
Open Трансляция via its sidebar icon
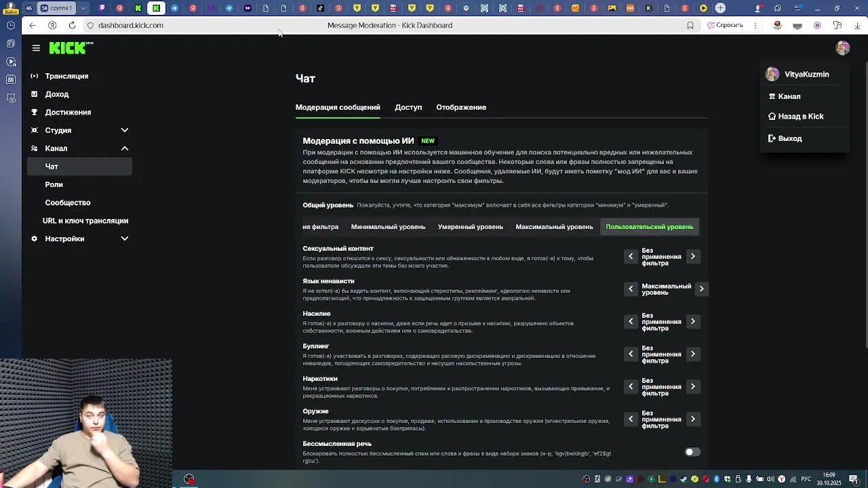(x=35, y=76)
